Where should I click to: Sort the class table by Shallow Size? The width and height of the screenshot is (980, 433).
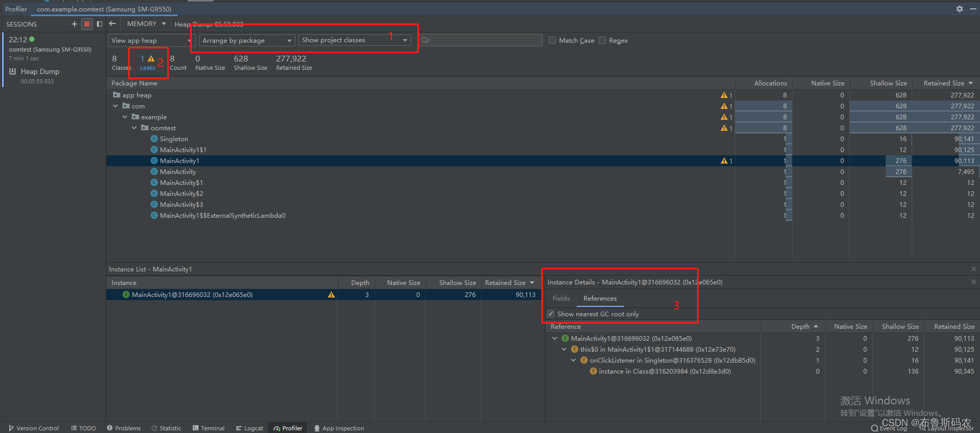click(881, 83)
